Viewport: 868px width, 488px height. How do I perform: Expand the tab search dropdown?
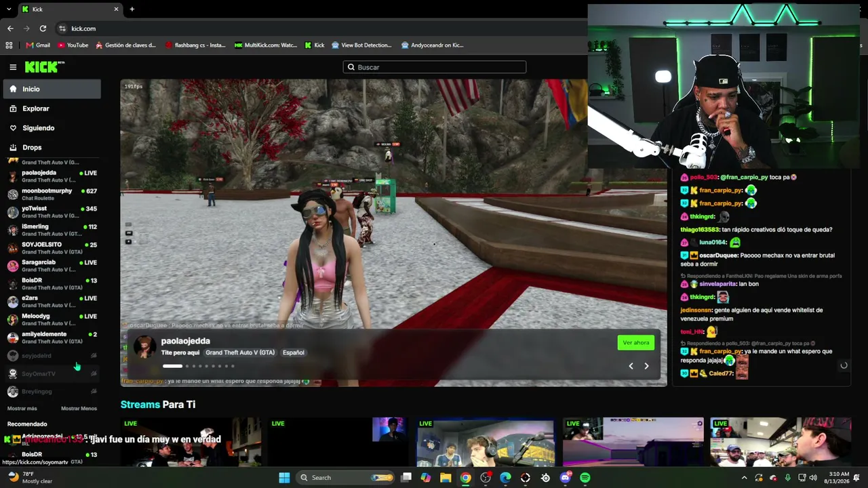point(9,9)
